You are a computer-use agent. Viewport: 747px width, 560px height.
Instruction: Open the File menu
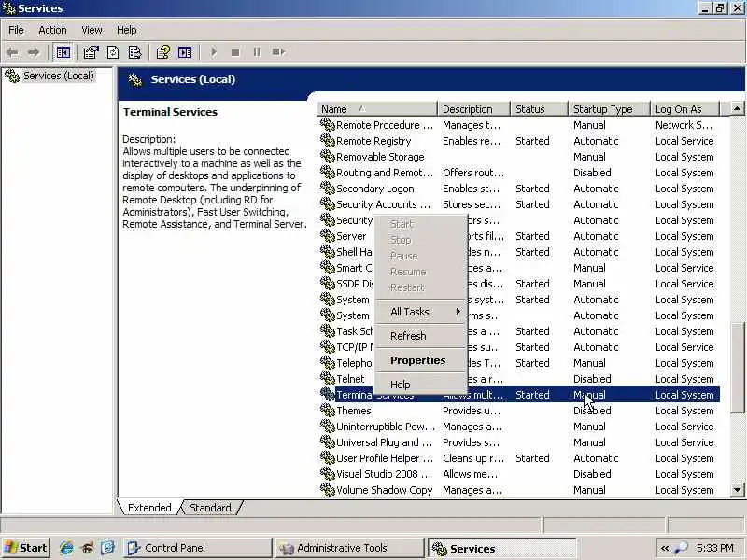tap(16, 30)
